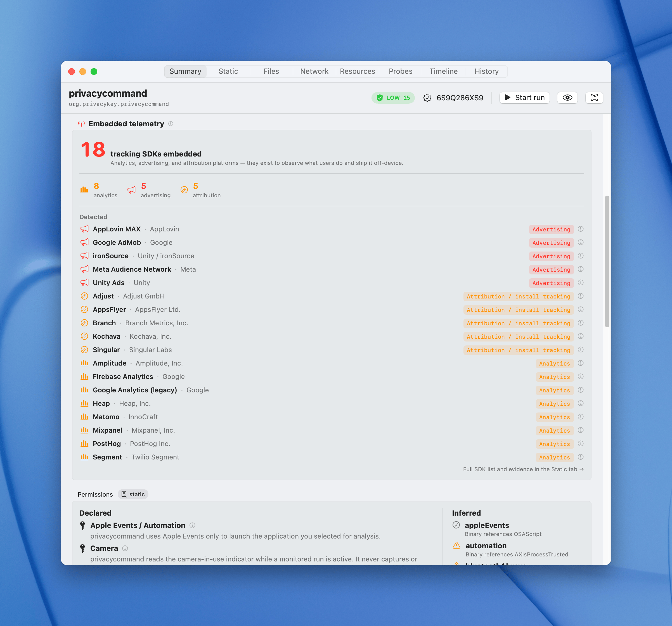672x626 pixels.
Task: Open info for Adjust row
Action: point(580,296)
